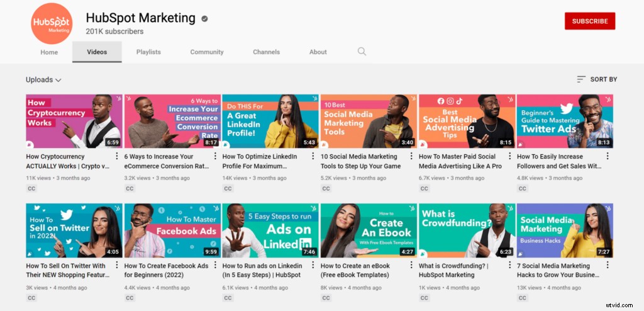Image resolution: width=644 pixels, height=311 pixels.
Task: Click CC badge under 10 Social Media Marketing Tools
Action: pyautogui.click(x=326, y=188)
